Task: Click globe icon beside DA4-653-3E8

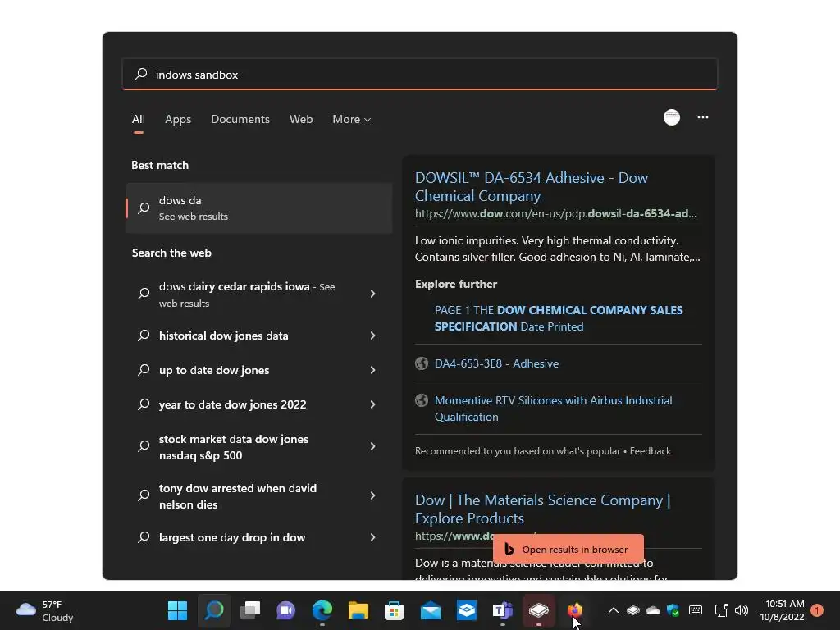Action: [x=422, y=363]
